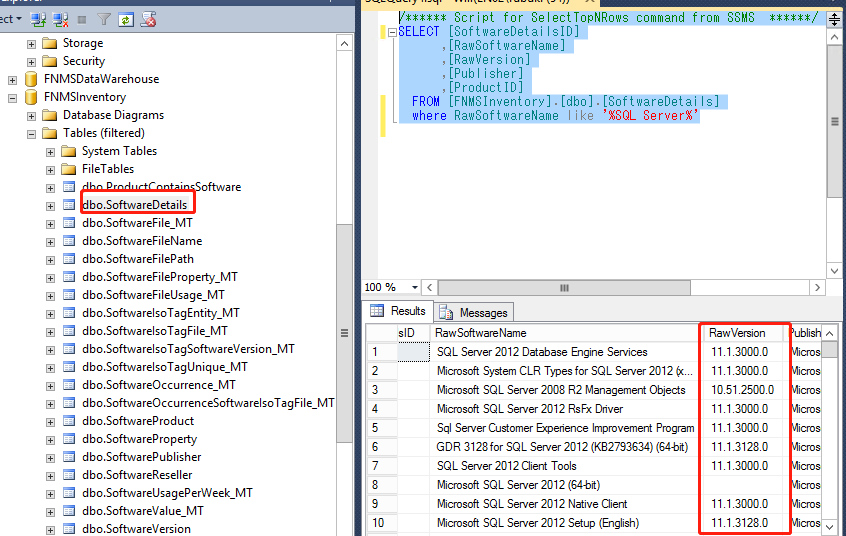Click the Disconnect icon in Object Explorer

coord(60,20)
